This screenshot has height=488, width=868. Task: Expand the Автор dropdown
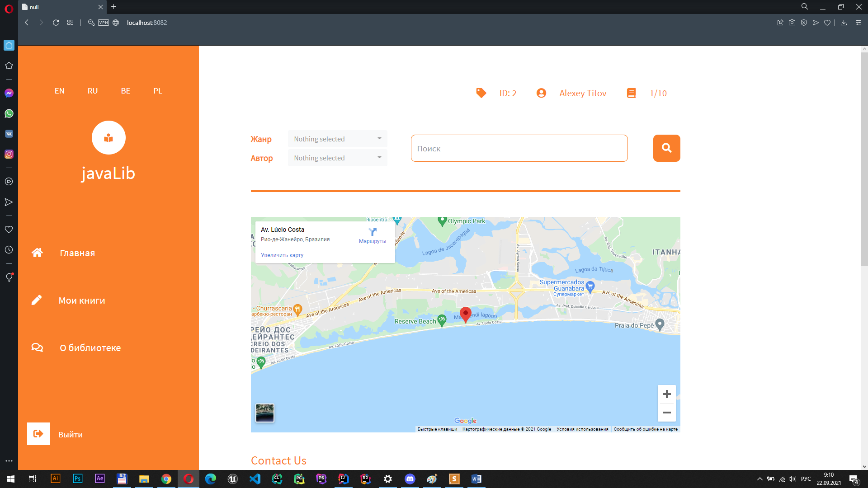[337, 158]
